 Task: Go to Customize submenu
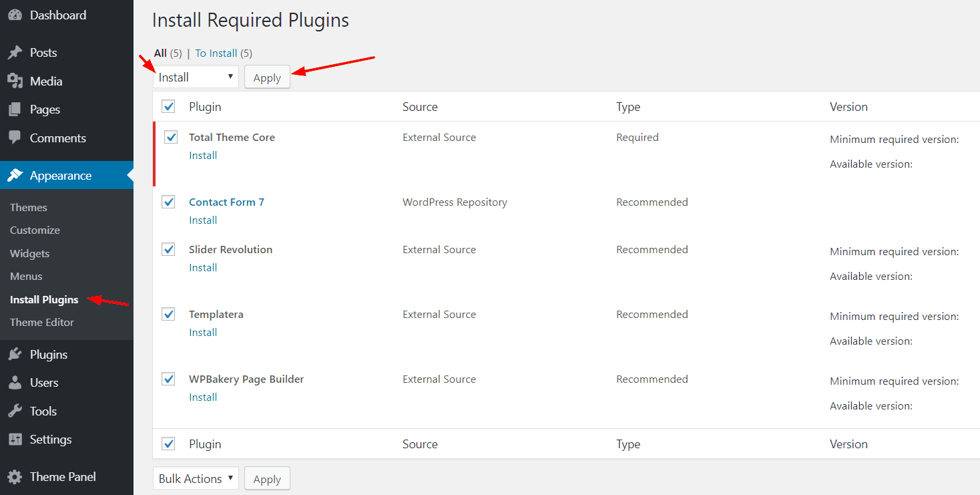click(x=35, y=230)
